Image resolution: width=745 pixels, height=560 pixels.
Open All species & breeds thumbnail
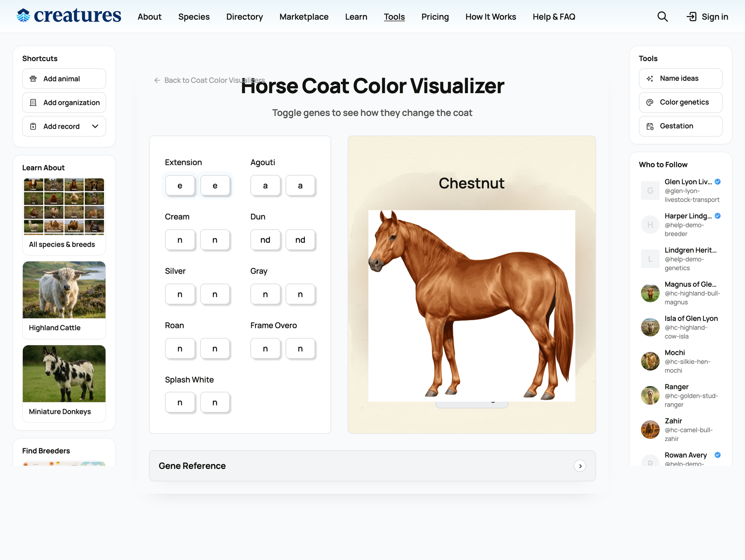click(x=64, y=206)
